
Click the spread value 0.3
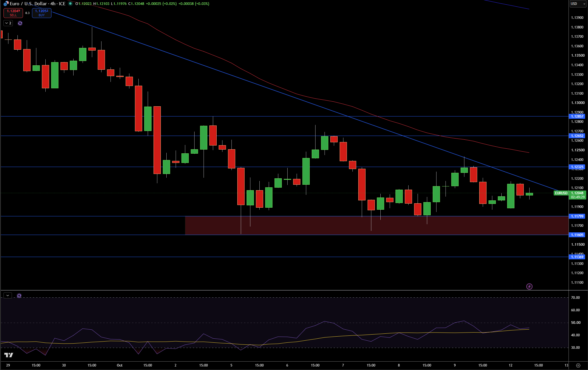pos(27,13)
